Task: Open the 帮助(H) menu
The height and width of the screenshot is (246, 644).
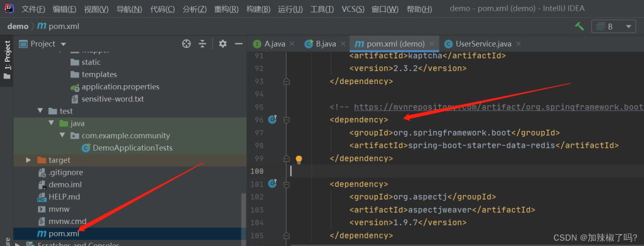Action: point(419,9)
